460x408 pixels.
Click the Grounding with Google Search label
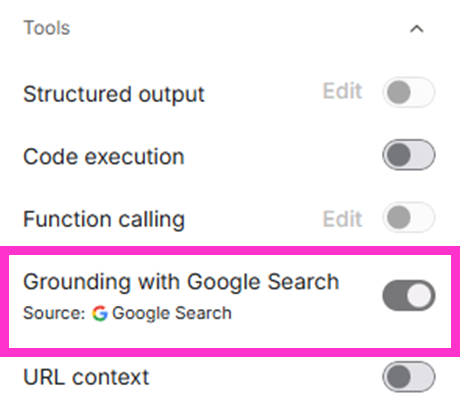click(181, 282)
